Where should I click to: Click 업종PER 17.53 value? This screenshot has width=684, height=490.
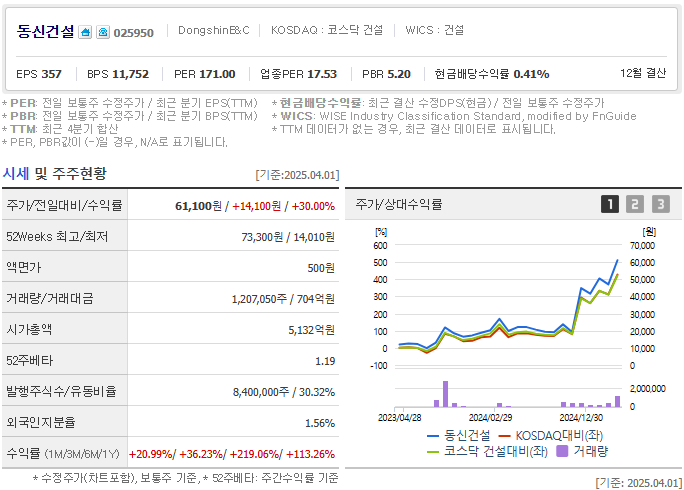[x=298, y=74]
